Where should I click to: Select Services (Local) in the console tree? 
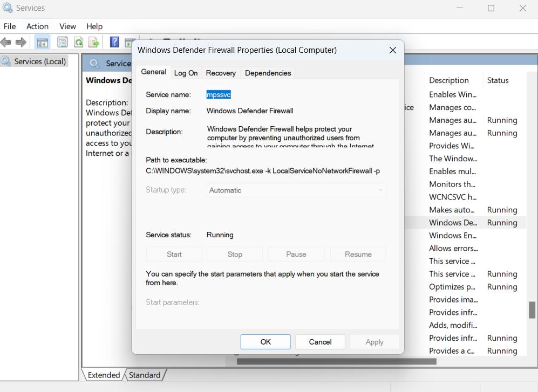coord(40,61)
